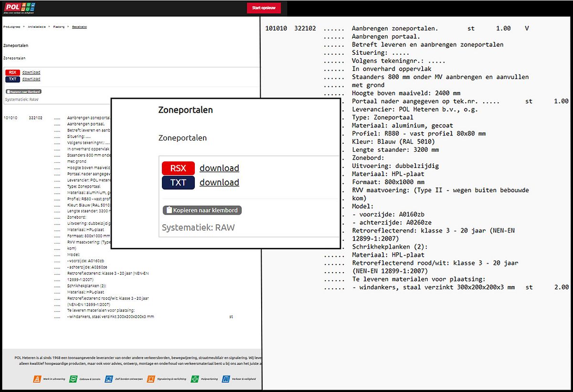The width and height of the screenshot is (573, 392).
Task: Open the green Hulpverlening cross icon
Action: pos(195,379)
